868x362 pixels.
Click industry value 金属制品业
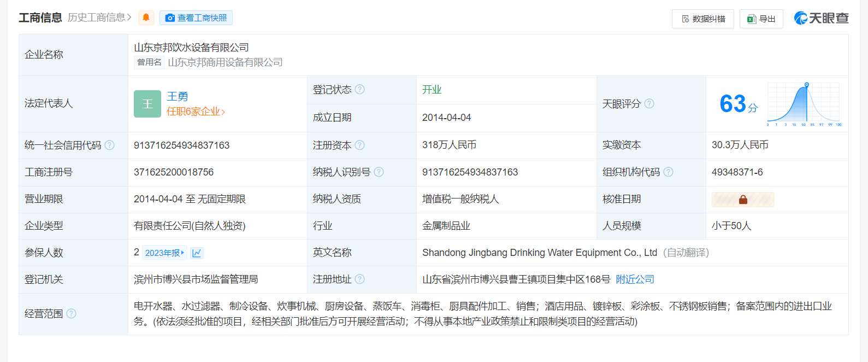tap(446, 226)
